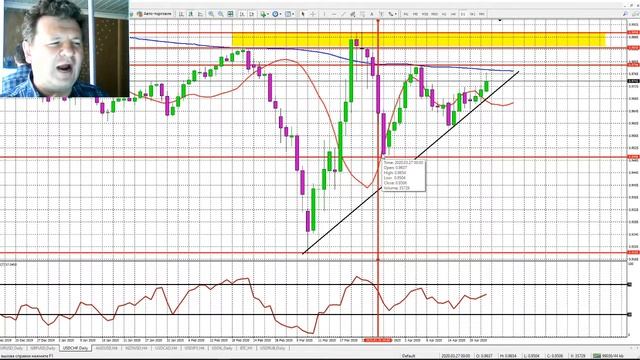The image size is (640, 360).
Task: Toggle chart auto scroll icon
Action: tap(242, 14)
